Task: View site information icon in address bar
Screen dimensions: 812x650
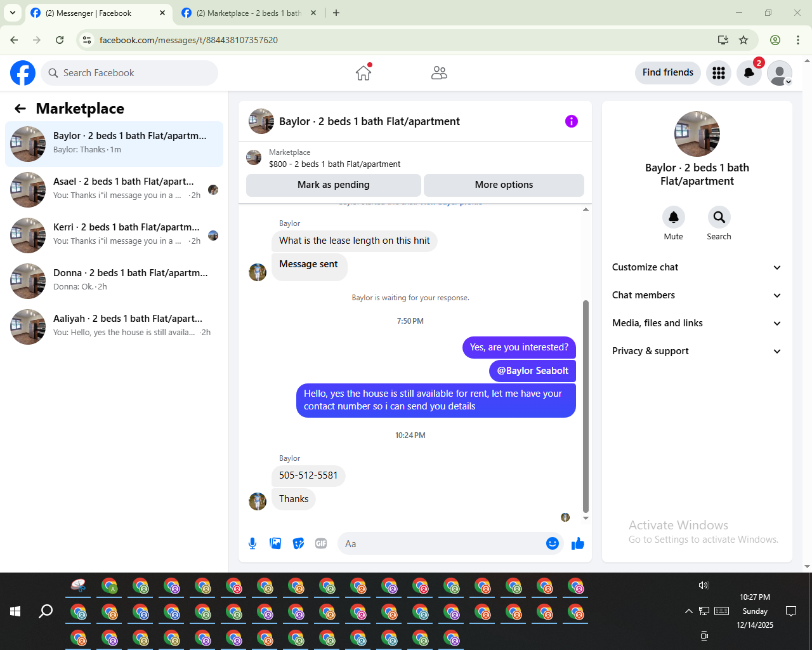Action: click(87, 40)
